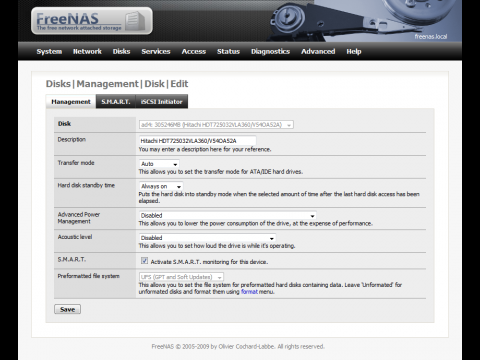The width and height of the screenshot is (480, 360).
Task: Click the Description input field
Action: click(198, 141)
